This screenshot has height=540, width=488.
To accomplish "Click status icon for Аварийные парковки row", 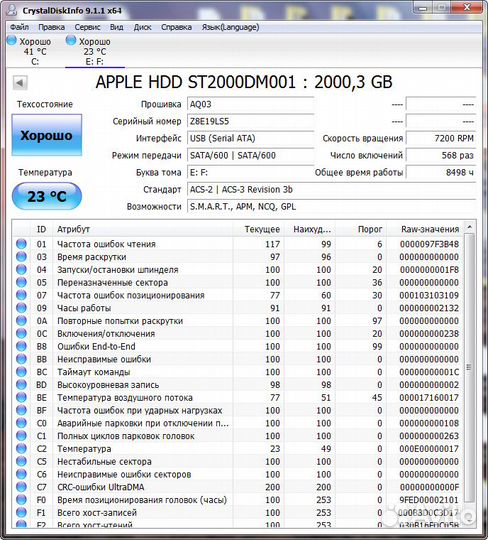I will [x=21, y=423].
